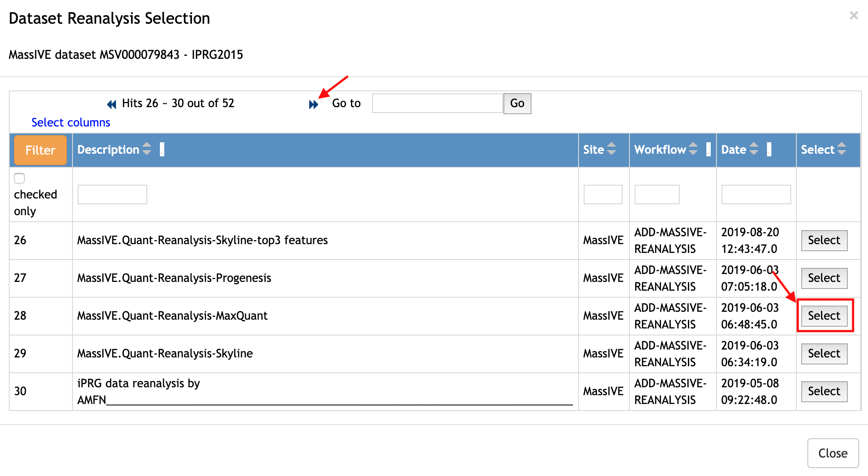Click the Workflow filter text box
Screen dimensions: 868x476
[x=657, y=195]
